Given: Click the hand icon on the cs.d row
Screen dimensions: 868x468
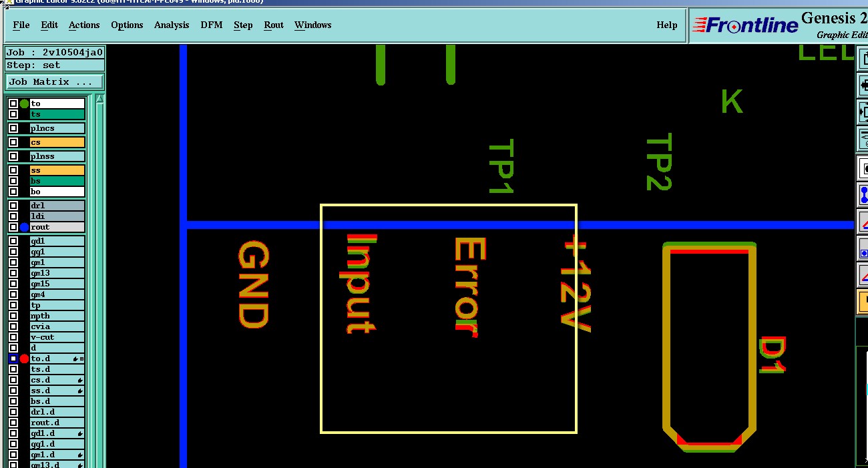Looking at the screenshot, I should click(80, 380).
